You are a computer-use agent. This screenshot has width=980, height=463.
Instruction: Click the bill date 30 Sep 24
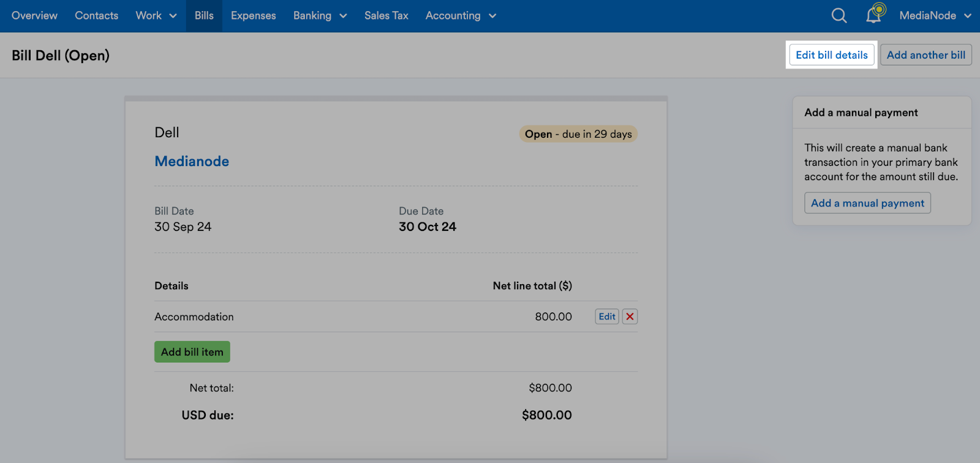pos(183,227)
